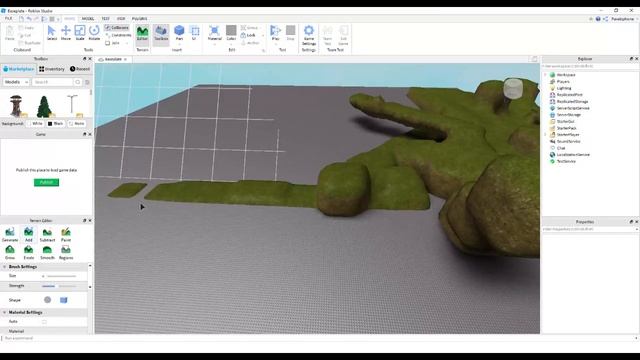Image resolution: width=640 pixels, height=360 pixels.
Task: Open the Color dropdown arrow
Action: [231, 44]
